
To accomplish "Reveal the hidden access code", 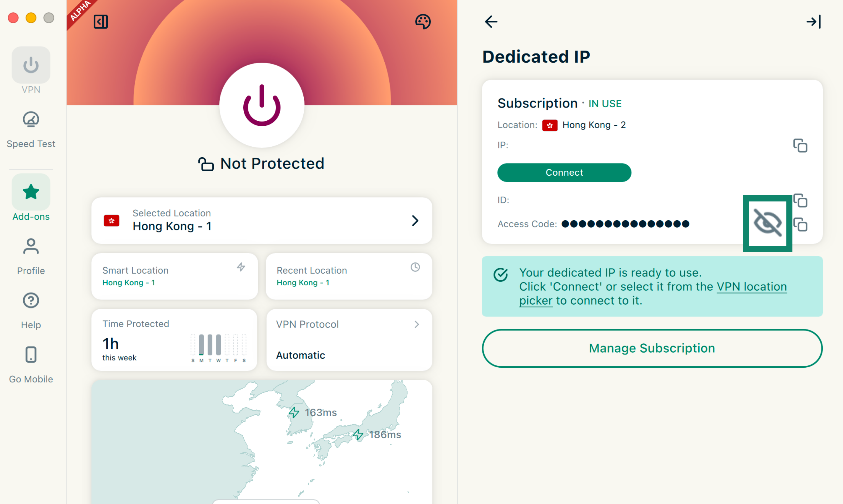I will (x=767, y=223).
